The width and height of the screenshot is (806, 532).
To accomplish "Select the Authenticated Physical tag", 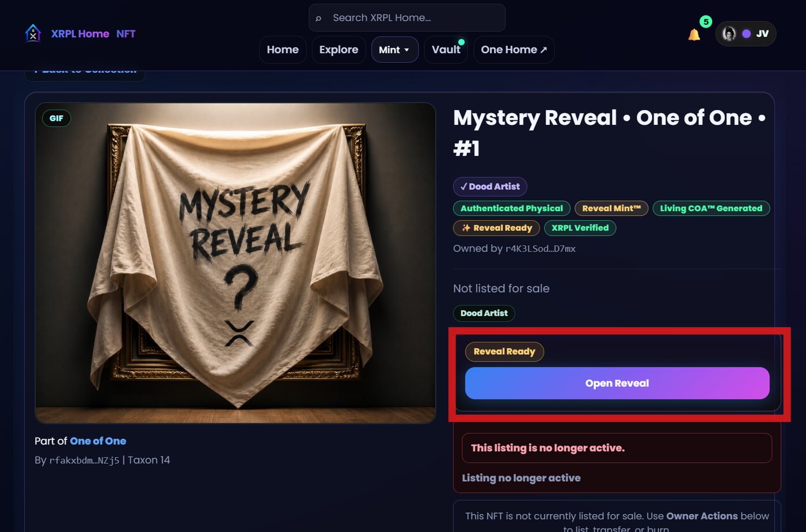I will pyautogui.click(x=512, y=208).
